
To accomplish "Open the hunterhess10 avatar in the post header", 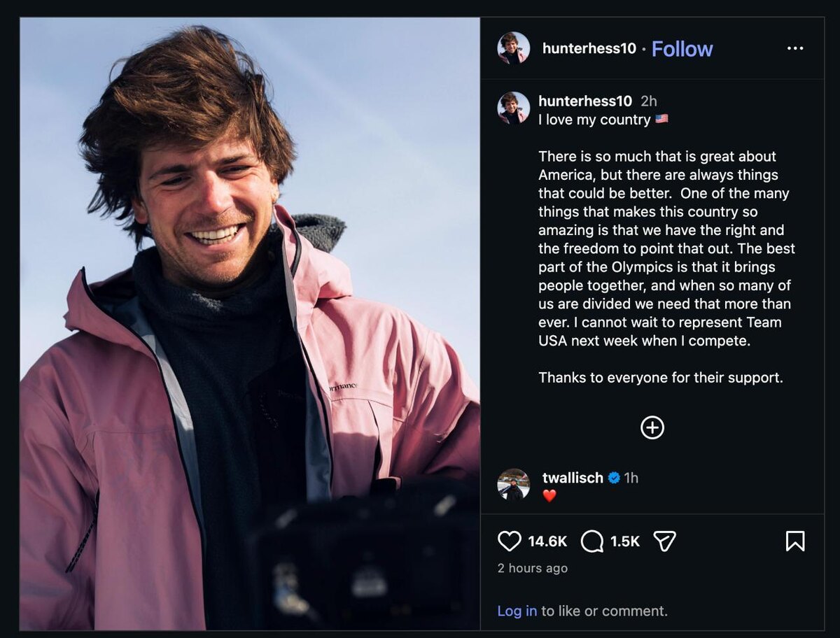I will 513,48.
